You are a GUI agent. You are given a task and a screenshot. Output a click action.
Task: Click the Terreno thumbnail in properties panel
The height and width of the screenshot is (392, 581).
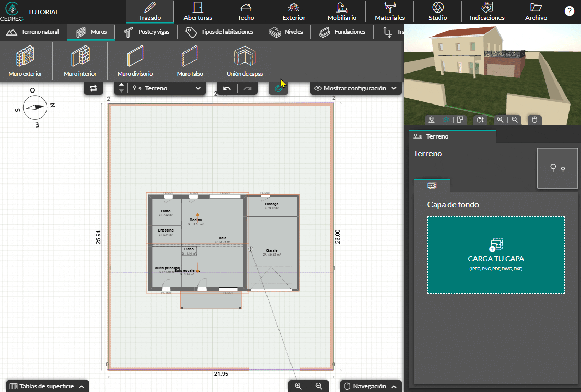(x=557, y=168)
